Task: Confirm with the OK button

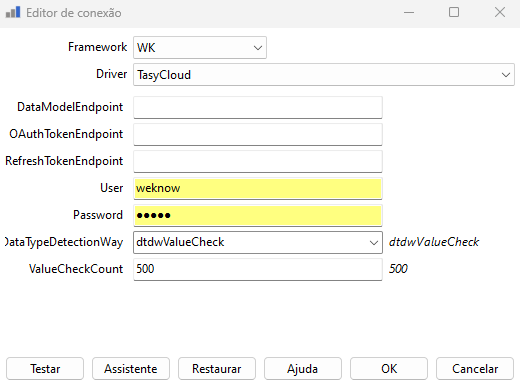Action: [389, 369]
